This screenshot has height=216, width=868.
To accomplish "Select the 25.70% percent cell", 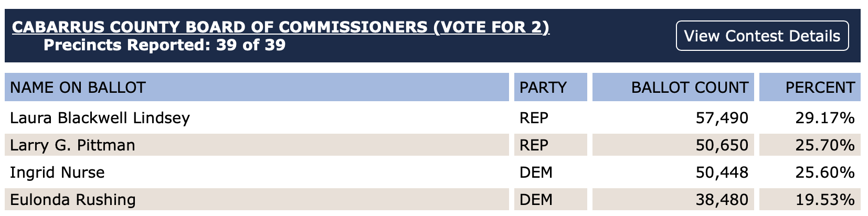I will click(x=824, y=145).
